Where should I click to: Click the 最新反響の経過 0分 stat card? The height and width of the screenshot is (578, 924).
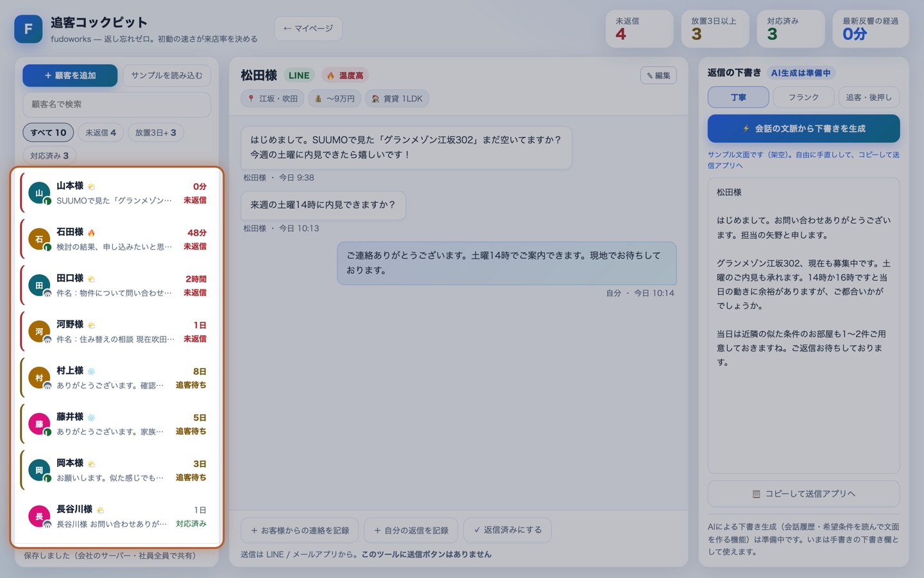[871, 29]
